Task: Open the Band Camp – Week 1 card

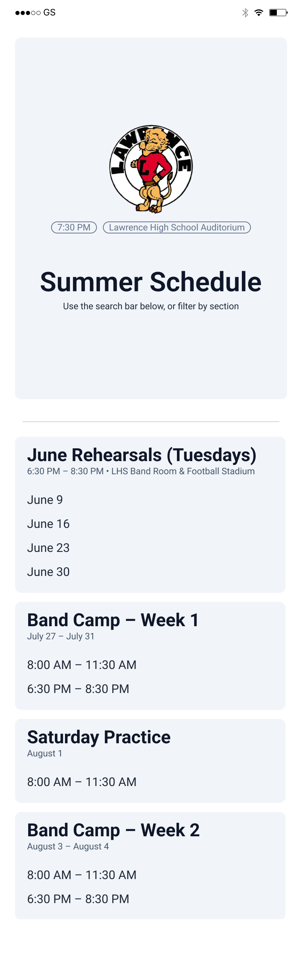Action: 113,620
